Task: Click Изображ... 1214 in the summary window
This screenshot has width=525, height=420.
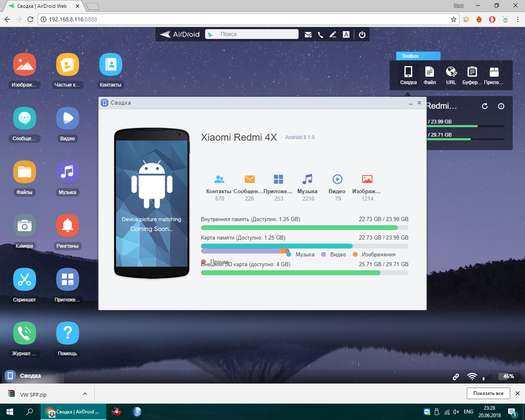Action: pyautogui.click(x=367, y=188)
